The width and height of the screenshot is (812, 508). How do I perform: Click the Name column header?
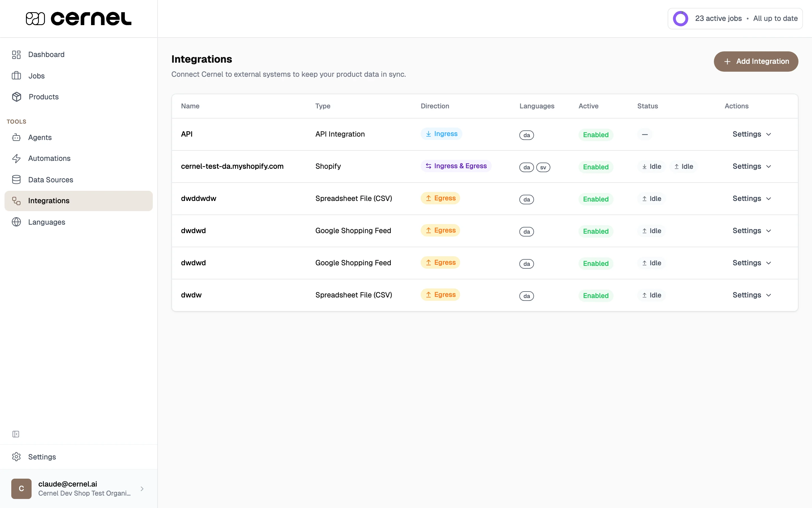tap(190, 106)
